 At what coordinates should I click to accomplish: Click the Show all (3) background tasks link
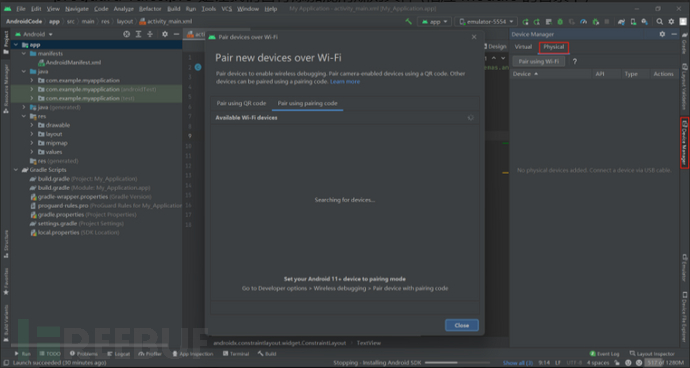point(518,363)
